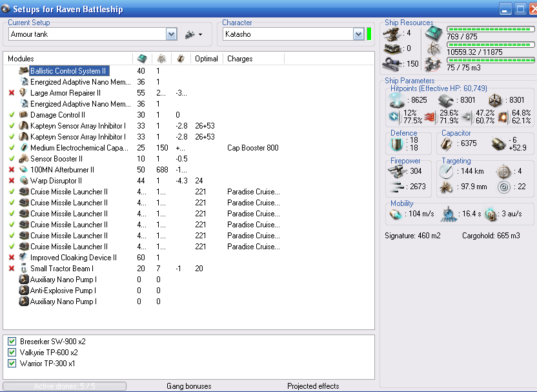Click the ship setup tool icon beside Current Setup
This screenshot has height=392, width=537.
[189, 34]
